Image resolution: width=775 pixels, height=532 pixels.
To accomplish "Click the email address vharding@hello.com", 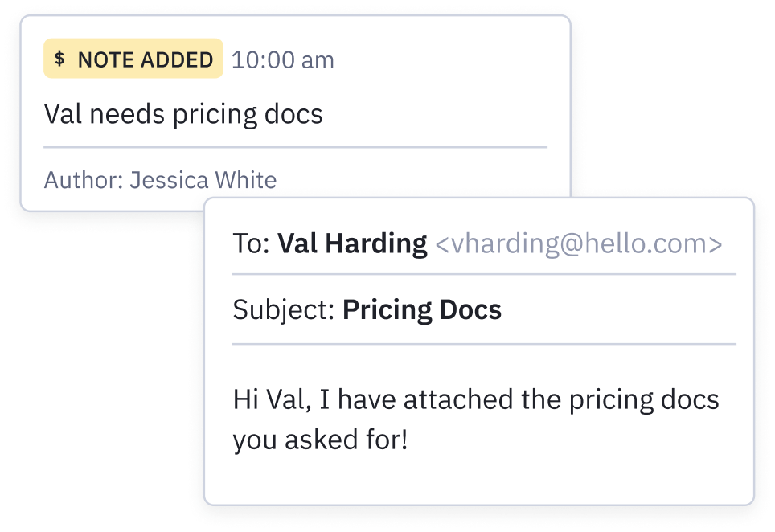I will (x=579, y=243).
